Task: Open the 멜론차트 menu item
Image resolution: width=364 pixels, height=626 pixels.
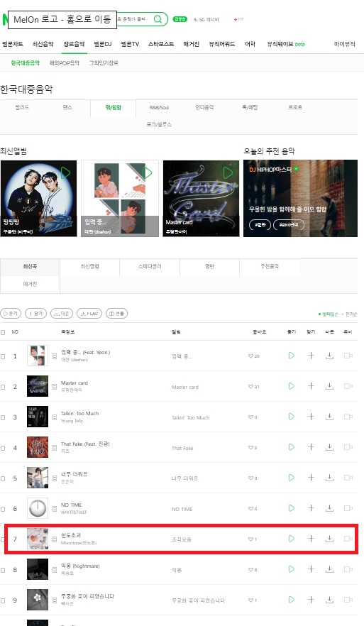Action: [13, 44]
